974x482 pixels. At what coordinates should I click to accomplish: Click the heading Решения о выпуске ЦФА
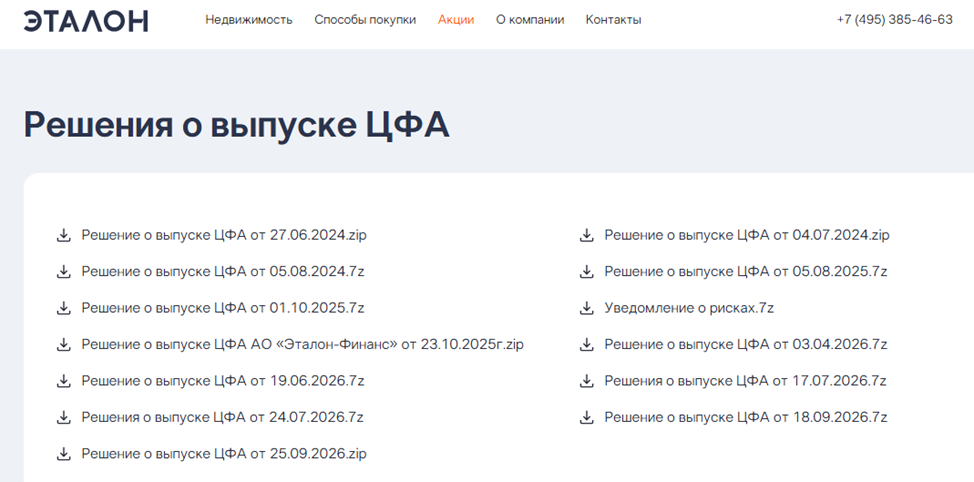pyautogui.click(x=236, y=126)
